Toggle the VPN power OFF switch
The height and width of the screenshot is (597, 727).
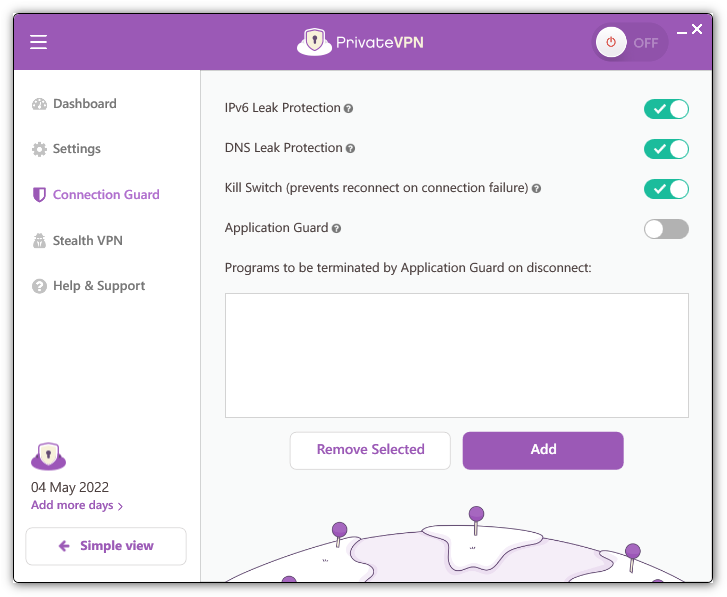(x=630, y=42)
